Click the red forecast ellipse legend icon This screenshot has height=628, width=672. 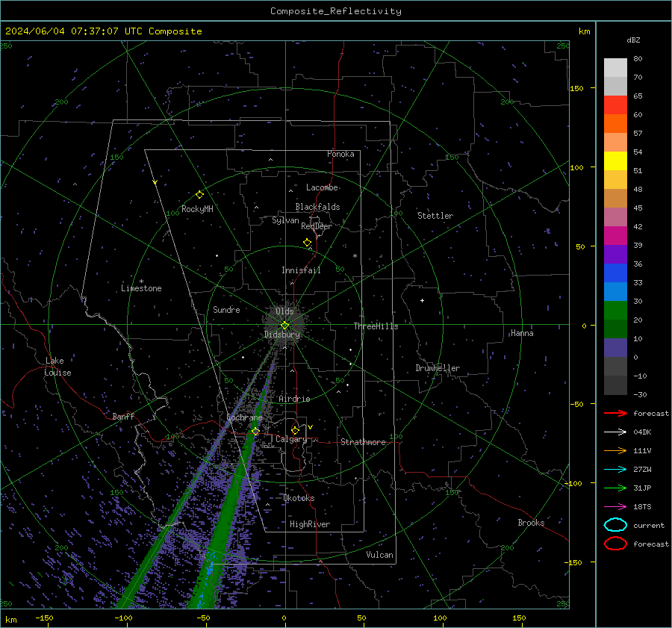[615, 544]
